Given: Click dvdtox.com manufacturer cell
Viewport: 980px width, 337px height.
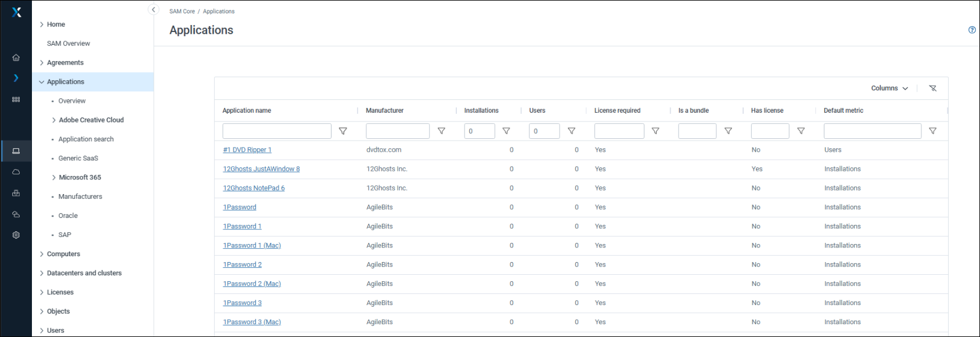Looking at the screenshot, I should click(x=384, y=150).
